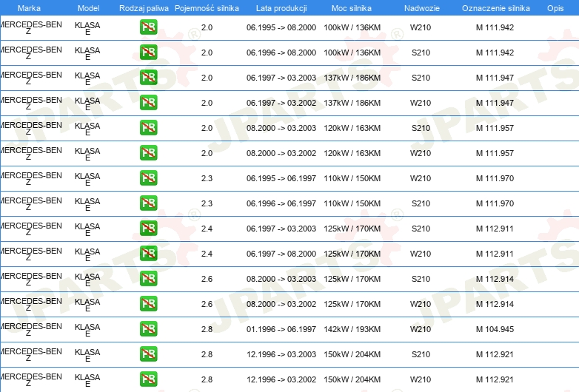Click the Model column header

[88, 8]
